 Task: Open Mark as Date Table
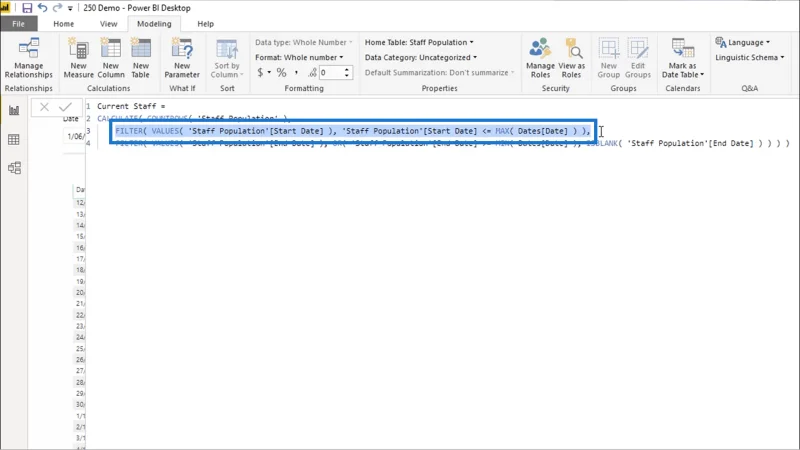tap(683, 58)
